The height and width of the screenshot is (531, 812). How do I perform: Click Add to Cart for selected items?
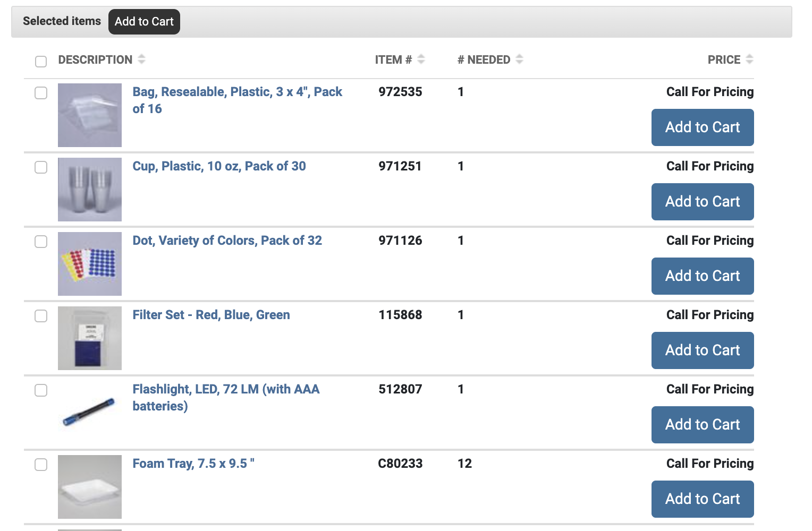tap(144, 22)
